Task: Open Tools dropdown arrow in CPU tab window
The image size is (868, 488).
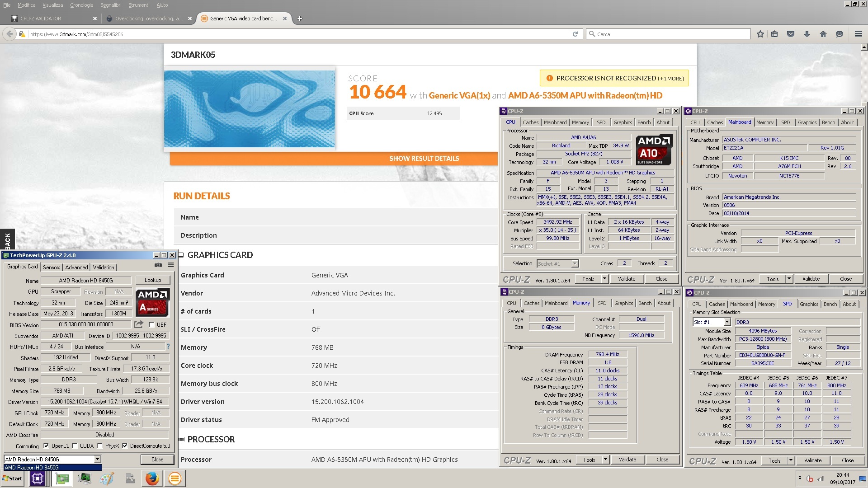Action: point(604,279)
